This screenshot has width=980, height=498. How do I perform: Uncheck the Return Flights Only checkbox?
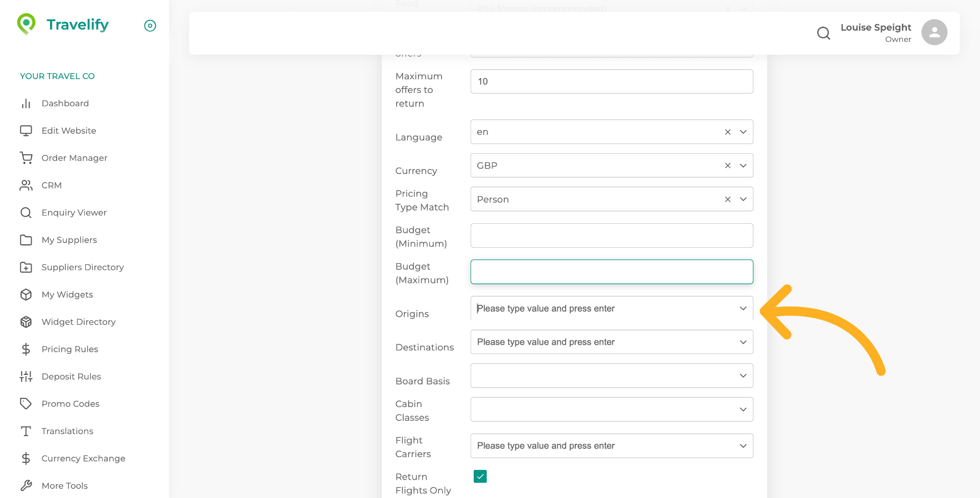click(480, 476)
